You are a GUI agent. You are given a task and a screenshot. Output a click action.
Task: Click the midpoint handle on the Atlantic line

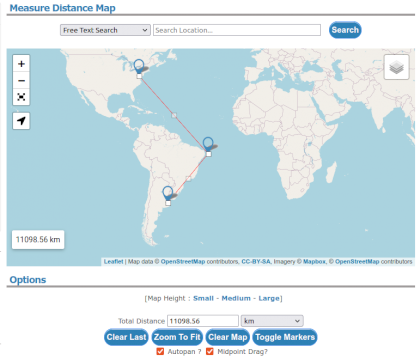tap(174, 115)
